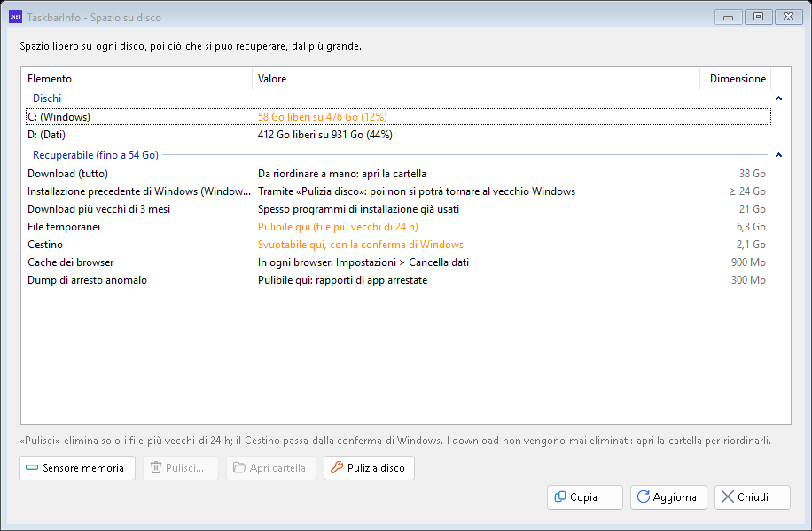Click the TaskbarInfo .NET app icon

click(16, 17)
